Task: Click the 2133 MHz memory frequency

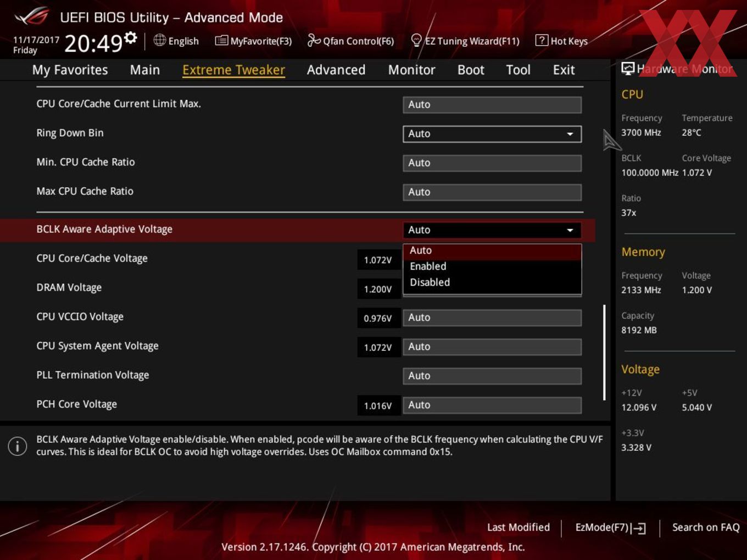Action: point(641,290)
